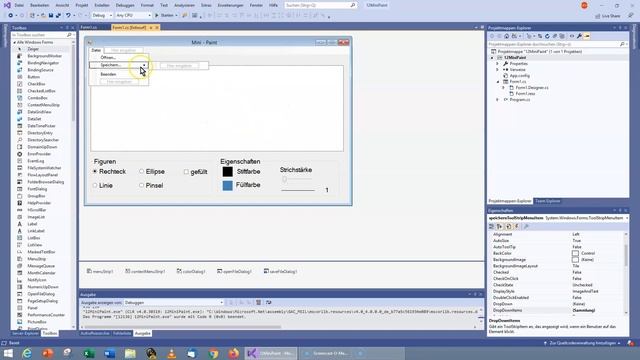This screenshot has height=360, width=640.
Task: Click the Undo toolbar icon
Action: coord(68,16)
